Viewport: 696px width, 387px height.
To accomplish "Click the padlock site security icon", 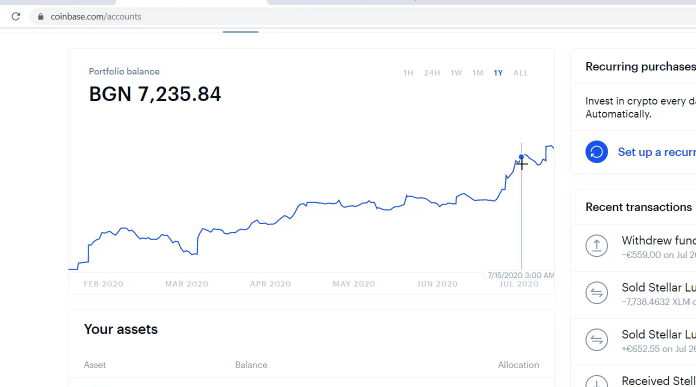I will [x=40, y=16].
